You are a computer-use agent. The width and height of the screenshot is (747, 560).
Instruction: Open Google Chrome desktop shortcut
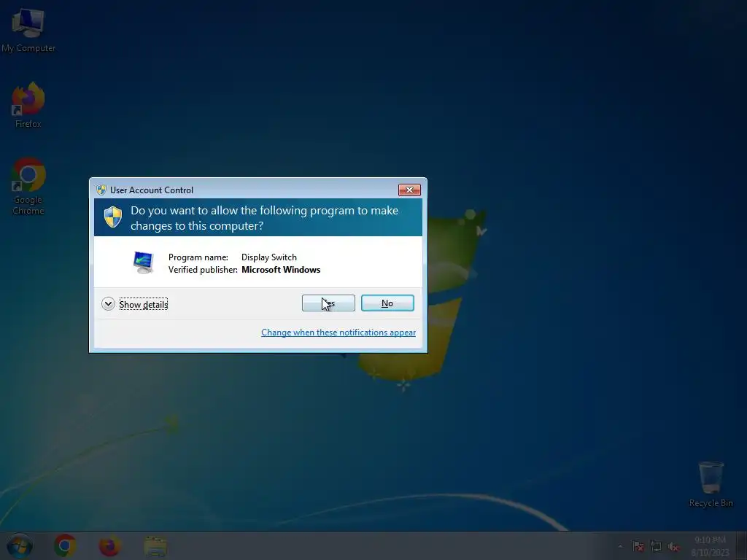click(28, 186)
